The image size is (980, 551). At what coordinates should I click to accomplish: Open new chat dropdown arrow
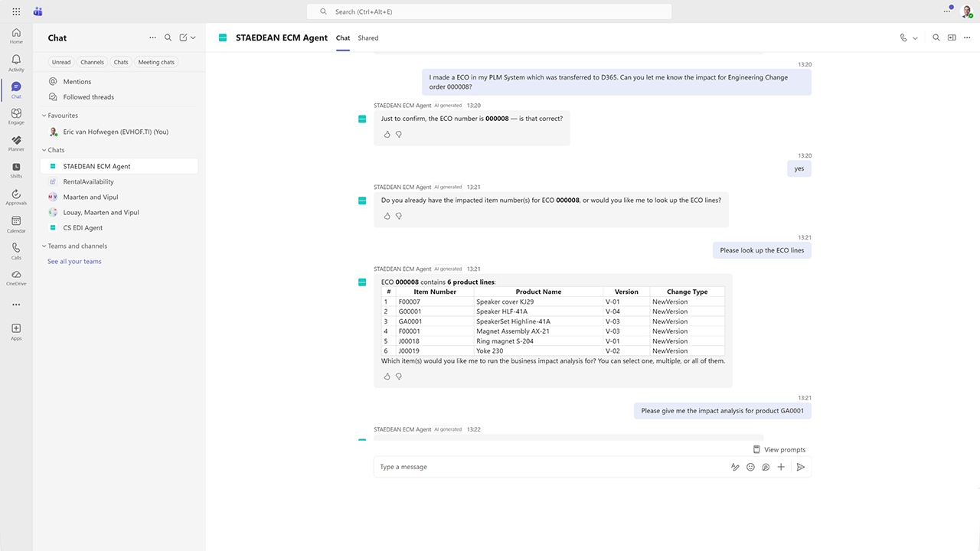click(x=193, y=37)
